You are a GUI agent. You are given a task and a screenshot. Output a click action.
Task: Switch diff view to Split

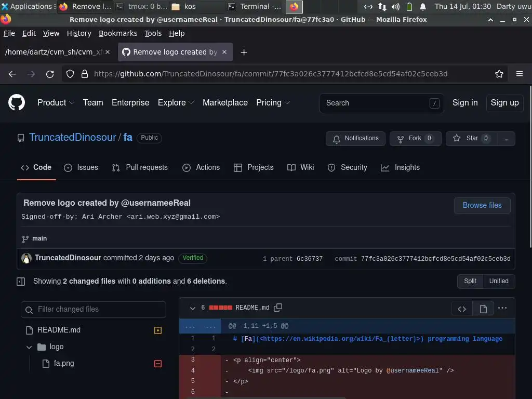pyautogui.click(x=470, y=281)
